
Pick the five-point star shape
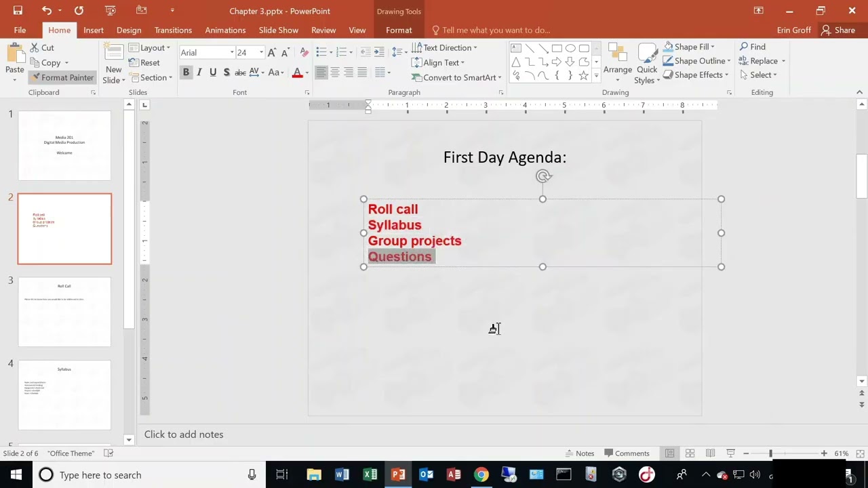[x=584, y=75]
